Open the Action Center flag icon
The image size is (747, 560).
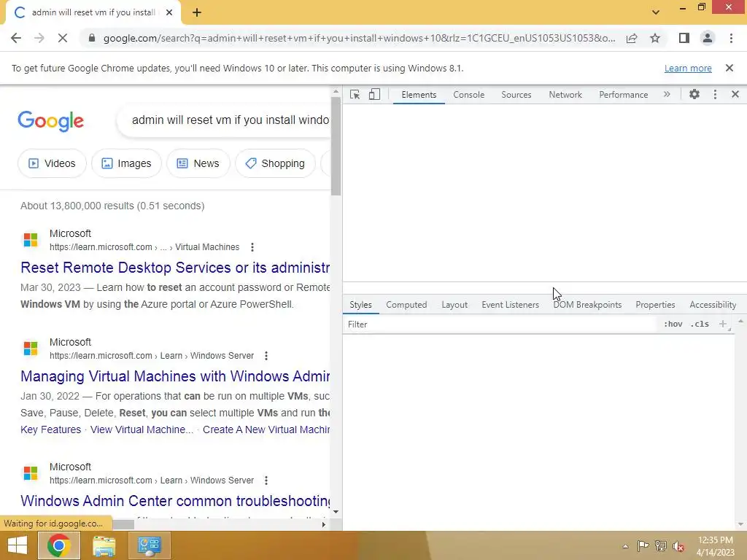coord(643,545)
